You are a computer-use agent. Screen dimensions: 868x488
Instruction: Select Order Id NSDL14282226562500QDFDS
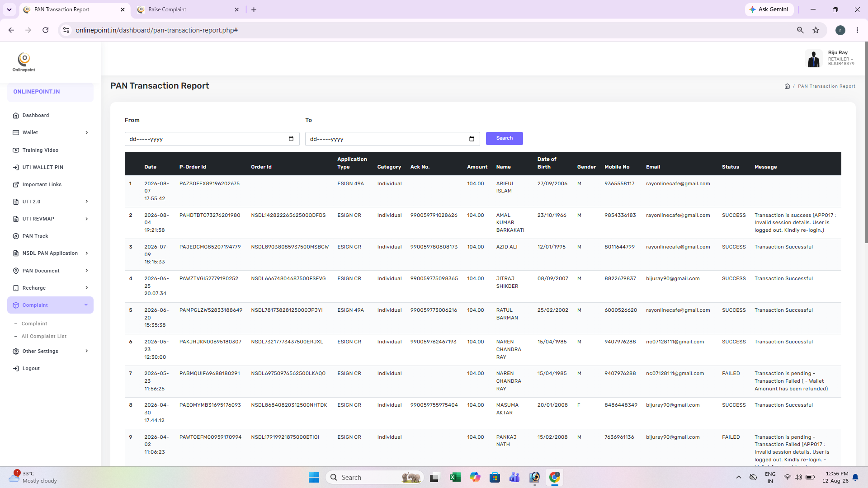pyautogui.click(x=288, y=215)
